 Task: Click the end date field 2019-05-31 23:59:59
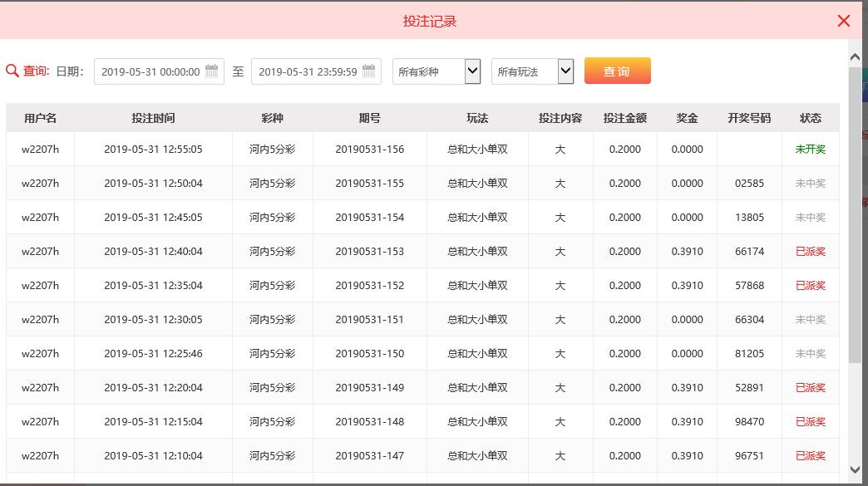click(316, 71)
